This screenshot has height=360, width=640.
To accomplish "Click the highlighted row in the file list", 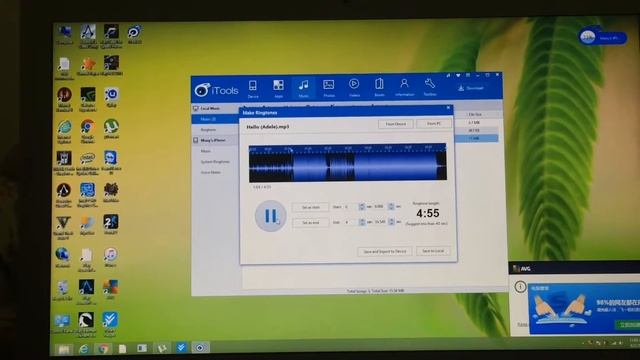I will tap(476, 138).
